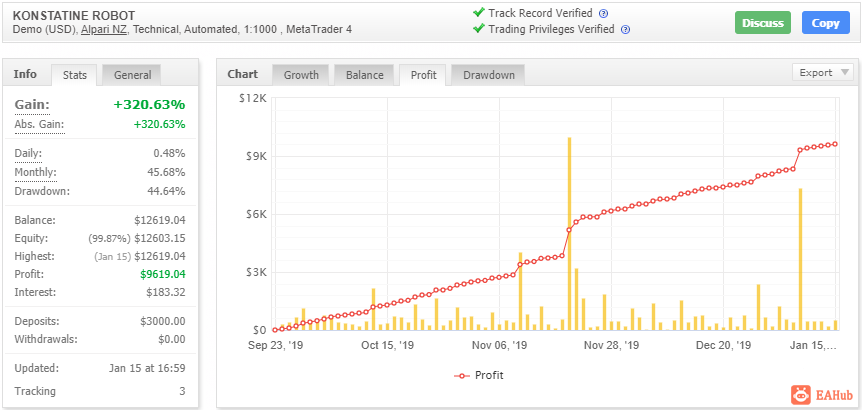The width and height of the screenshot is (862, 410).
Task: Open the Balance chart tab
Action: pyautogui.click(x=364, y=75)
